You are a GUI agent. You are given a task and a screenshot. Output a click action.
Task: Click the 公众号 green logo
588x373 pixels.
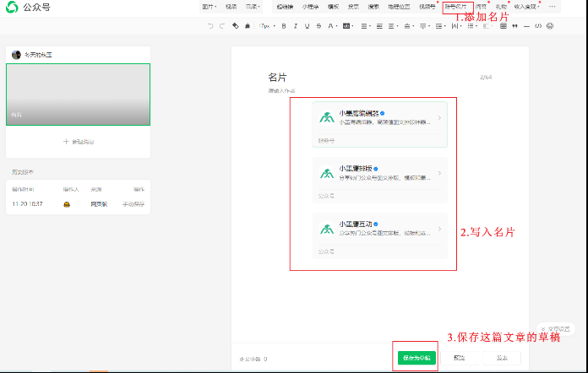pos(12,7)
